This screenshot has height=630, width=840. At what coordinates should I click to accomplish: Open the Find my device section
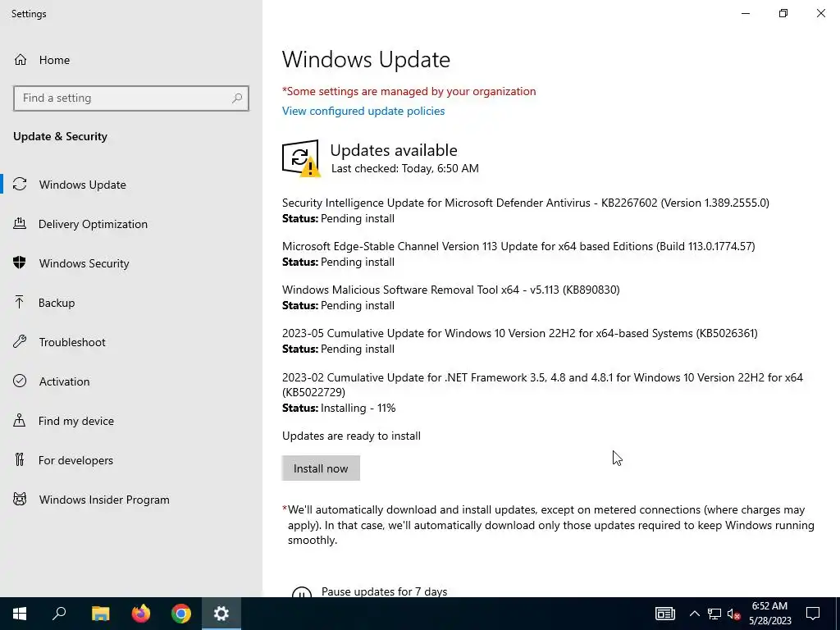131,421
